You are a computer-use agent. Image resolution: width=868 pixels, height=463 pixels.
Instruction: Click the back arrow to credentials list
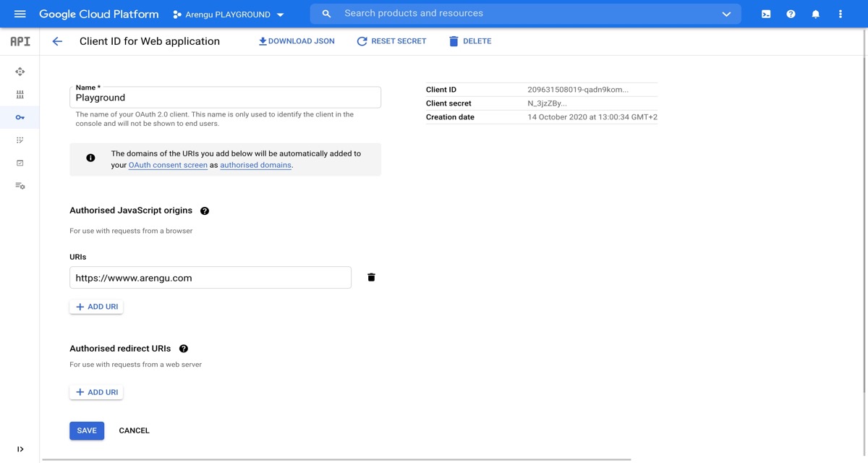57,41
